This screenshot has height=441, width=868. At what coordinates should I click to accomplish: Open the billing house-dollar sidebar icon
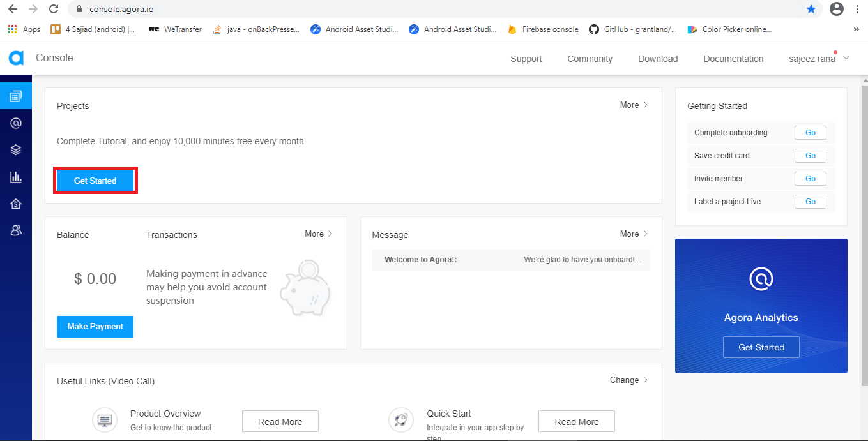(16, 204)
